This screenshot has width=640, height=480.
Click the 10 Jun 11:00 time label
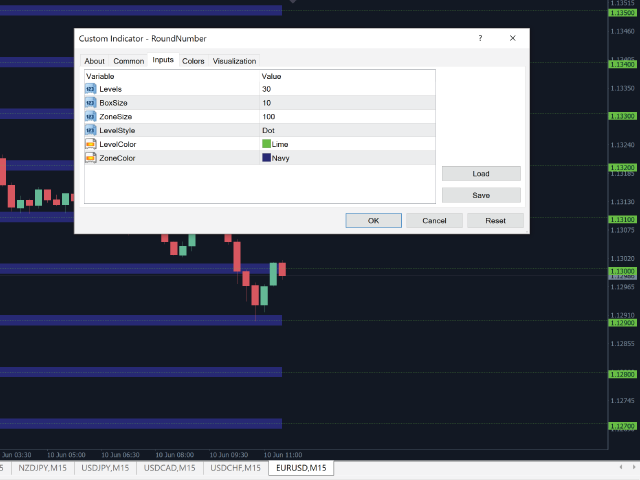tap(283, 455)
